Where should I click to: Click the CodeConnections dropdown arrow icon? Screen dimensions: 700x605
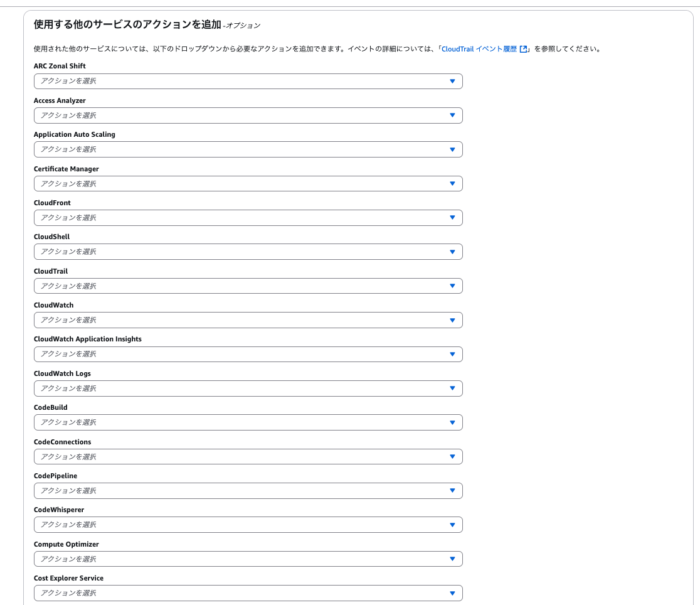[x=452, y=457]
